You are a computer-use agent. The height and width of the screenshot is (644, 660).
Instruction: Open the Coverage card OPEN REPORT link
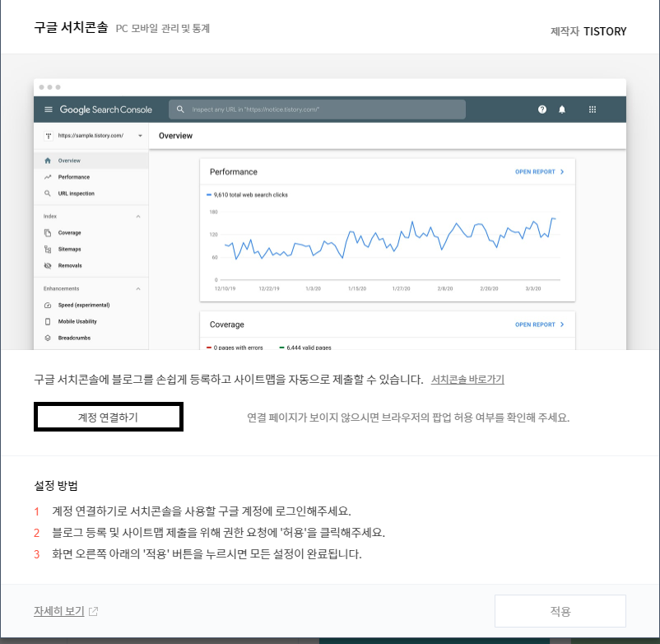point(535,324)
